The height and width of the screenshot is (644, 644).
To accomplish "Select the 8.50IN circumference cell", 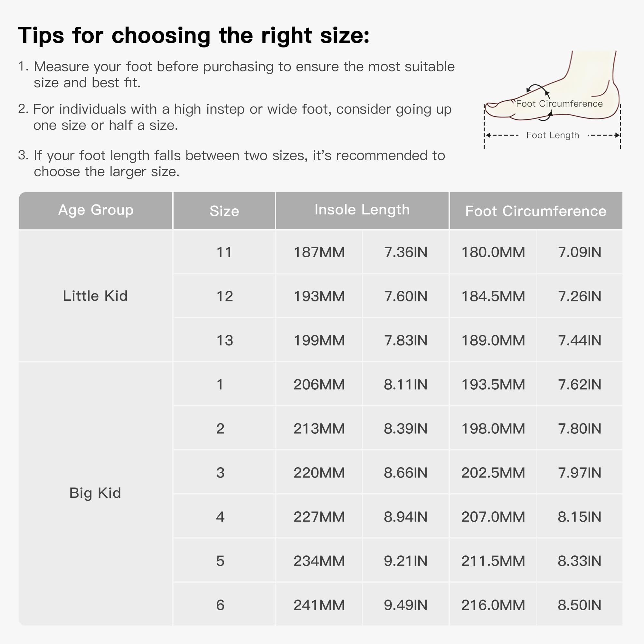I will (579, 605).
